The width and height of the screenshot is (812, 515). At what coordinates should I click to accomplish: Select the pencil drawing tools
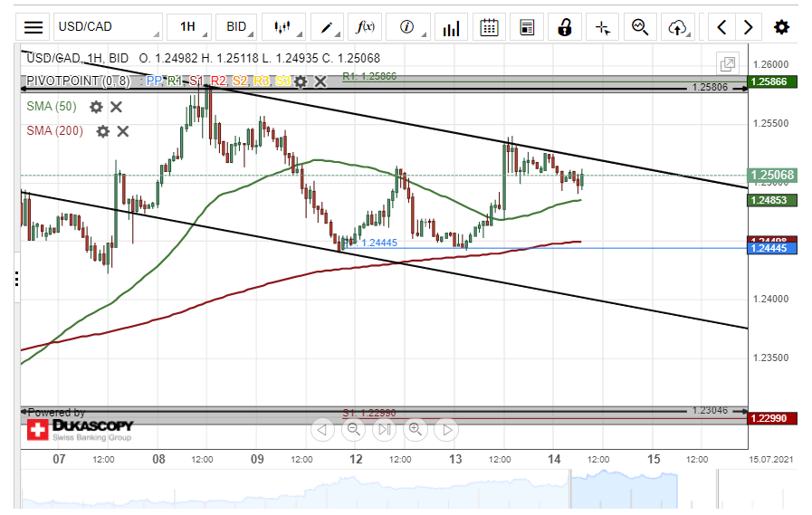[327, 27]
